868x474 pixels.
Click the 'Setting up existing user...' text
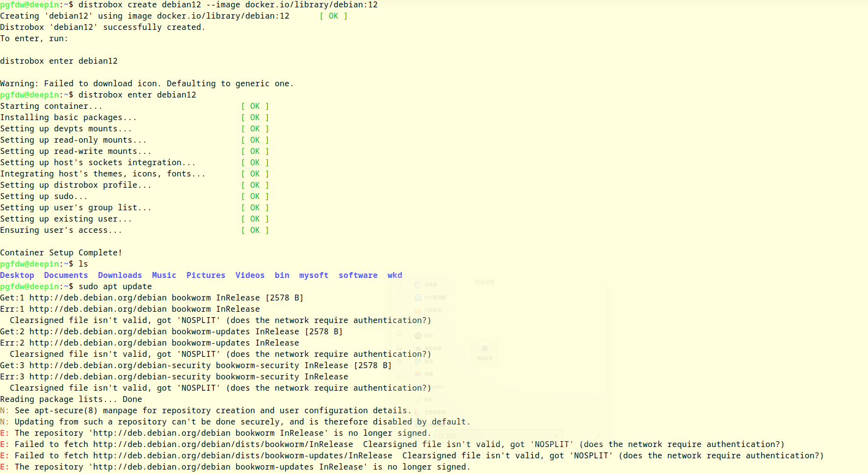coord(66,219)
